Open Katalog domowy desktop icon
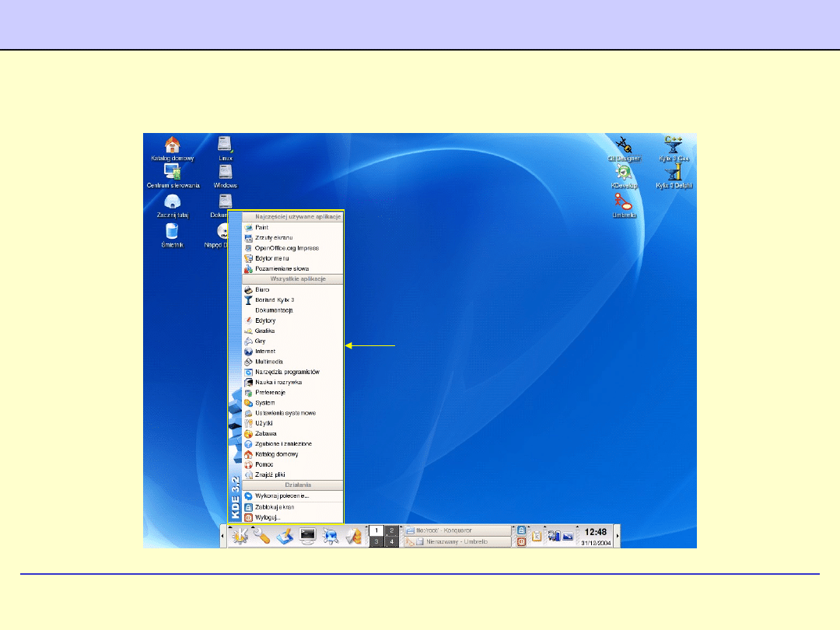This screenshot has width=840, height=630. click(173, 145)
